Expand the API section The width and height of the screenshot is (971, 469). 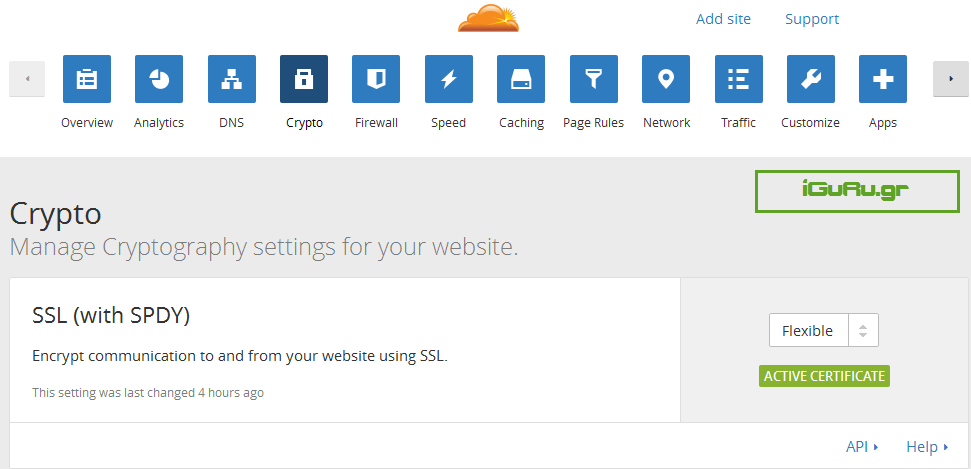(x=861, y=447)
